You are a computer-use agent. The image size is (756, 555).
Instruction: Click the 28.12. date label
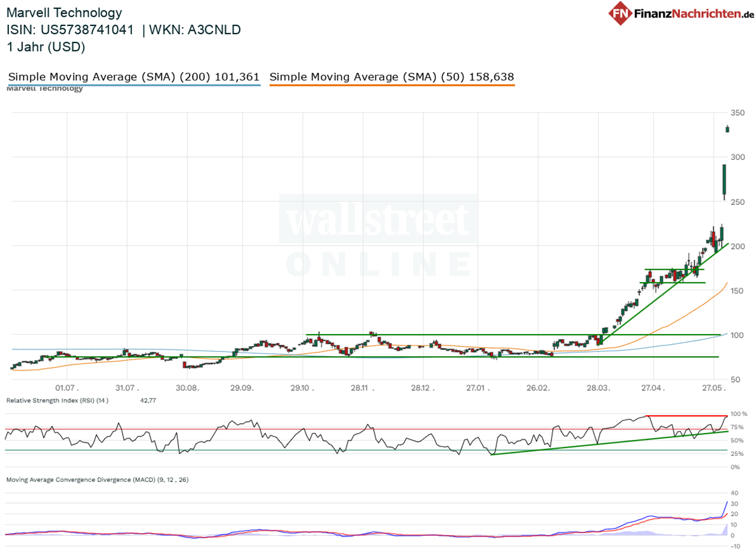click(422, 389)
